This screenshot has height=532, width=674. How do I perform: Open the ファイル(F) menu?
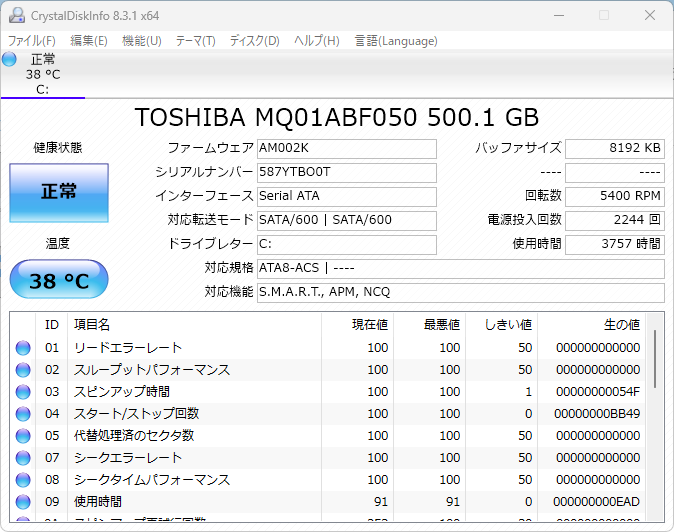point(32,41)
